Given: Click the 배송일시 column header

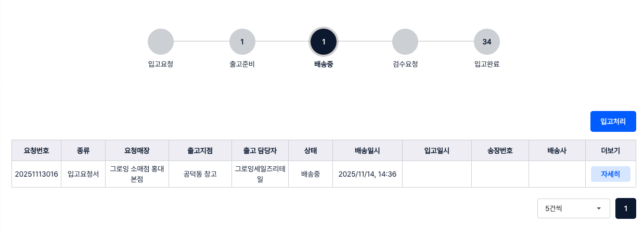Looking at the screenshot, I should tap(367, 151).
